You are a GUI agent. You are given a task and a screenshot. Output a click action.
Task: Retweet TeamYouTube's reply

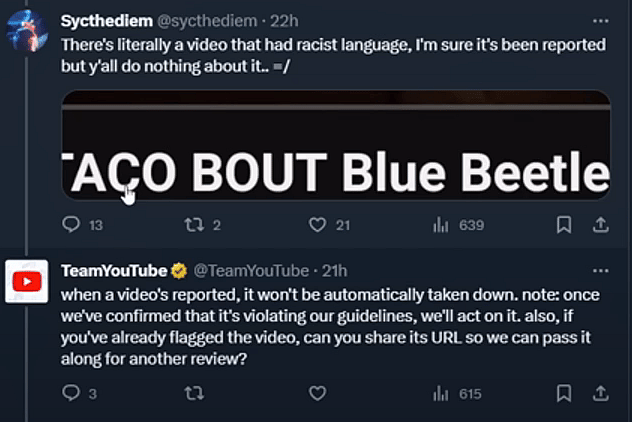(x=194, y=394)
